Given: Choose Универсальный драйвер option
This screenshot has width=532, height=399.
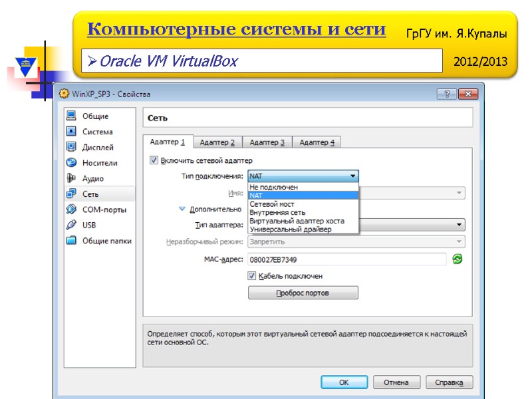Looking at the screenshot, I should pos(303,229).
